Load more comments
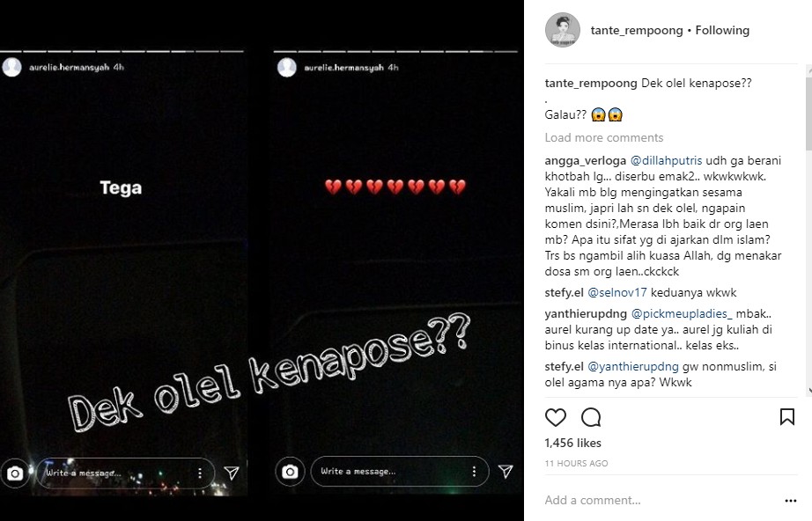Image resolution: width=812 pixels, height=521 pixels. 604,137
